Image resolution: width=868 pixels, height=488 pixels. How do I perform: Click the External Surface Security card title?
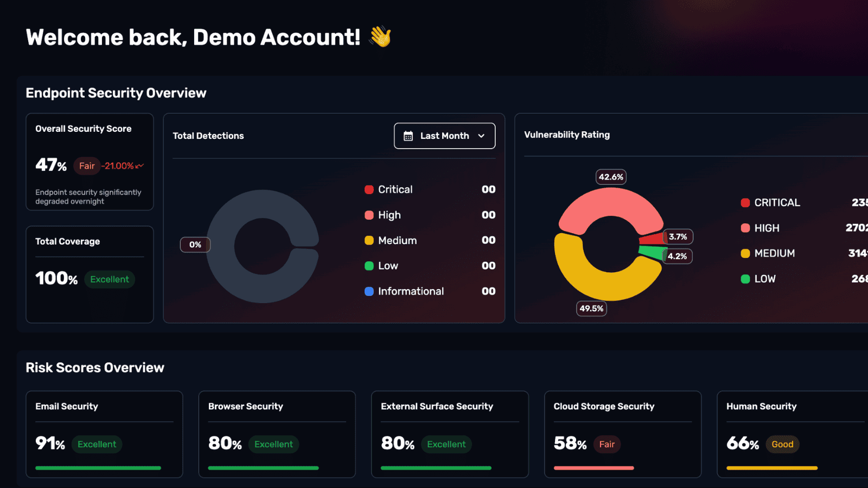point(437,407)
